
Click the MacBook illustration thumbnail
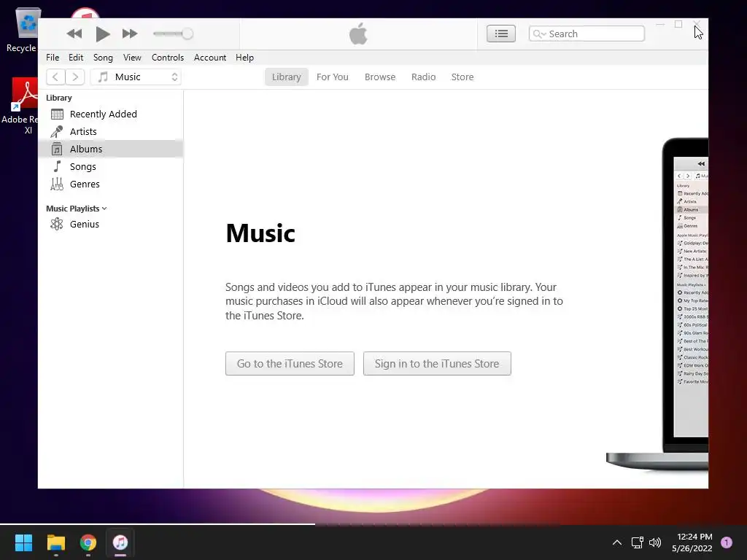point(657,305)
